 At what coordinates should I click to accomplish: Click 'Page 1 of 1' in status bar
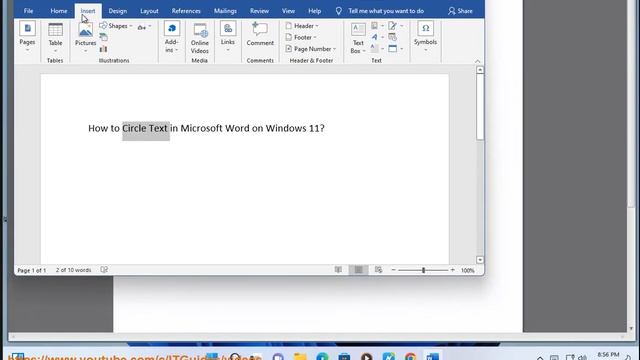click(31, 270)
